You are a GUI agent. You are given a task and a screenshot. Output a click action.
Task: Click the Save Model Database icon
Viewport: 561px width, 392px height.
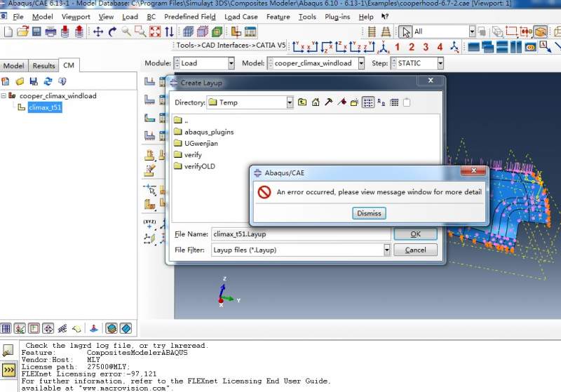pos(36,32)
